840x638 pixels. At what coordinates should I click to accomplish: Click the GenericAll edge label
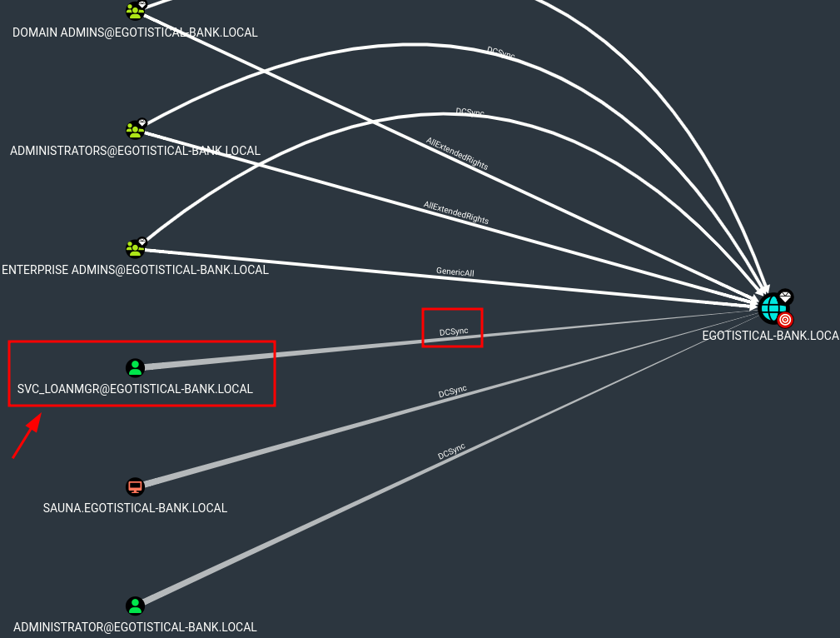click(455, 272)
